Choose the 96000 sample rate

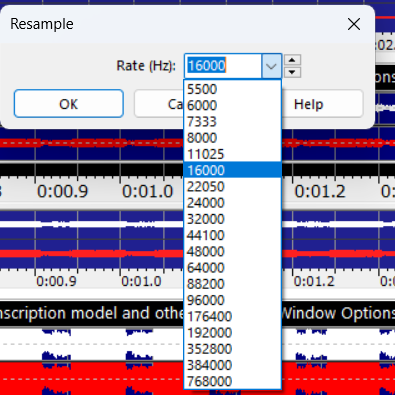point(232,300)
